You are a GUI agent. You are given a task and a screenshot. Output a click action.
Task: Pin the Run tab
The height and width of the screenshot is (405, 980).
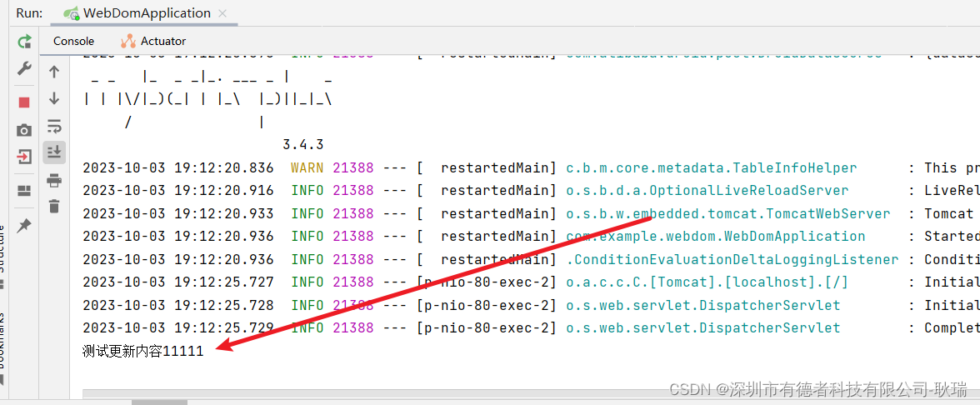(x=24, y=226)
